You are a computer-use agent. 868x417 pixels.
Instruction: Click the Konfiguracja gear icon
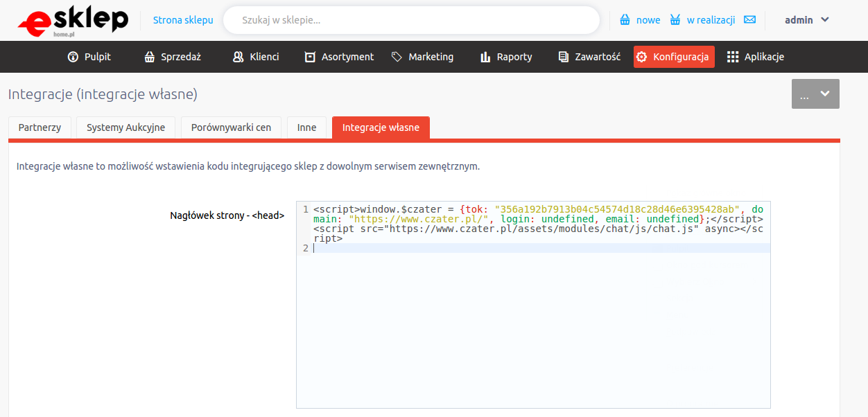coord(642,57)
